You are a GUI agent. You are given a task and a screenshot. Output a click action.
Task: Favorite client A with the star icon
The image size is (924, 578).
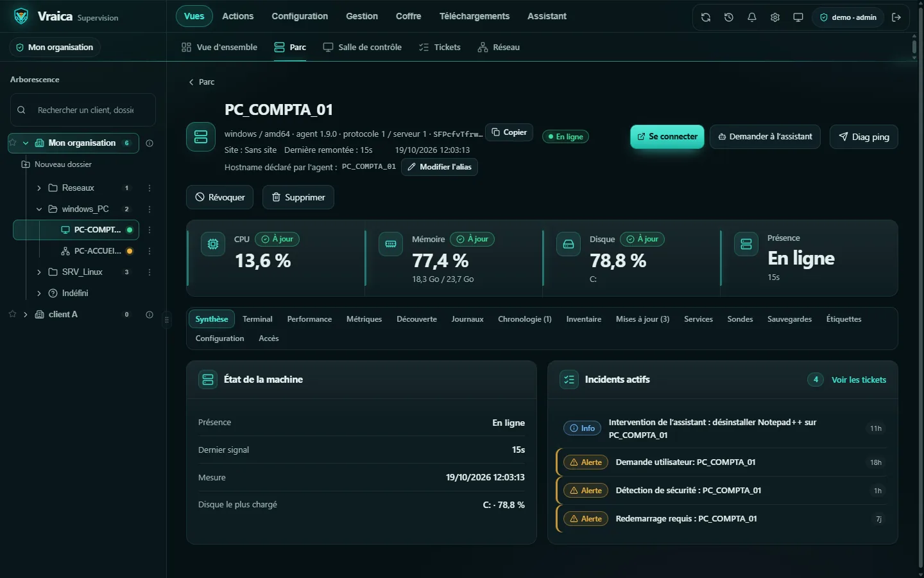(12, 314)
